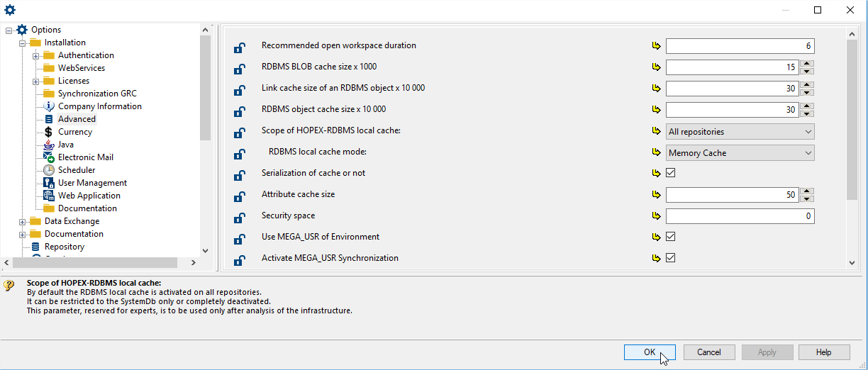The image size is (868, 370).
Task: Click the lock icon next to Attribute cache size
Action: point(240,197)
